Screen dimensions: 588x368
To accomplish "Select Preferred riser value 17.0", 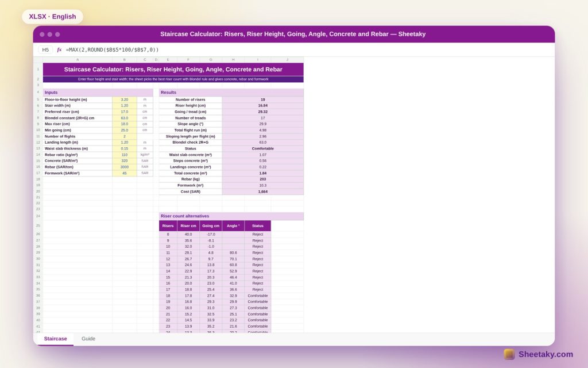I will pyautogui.click(x=125, y=112).
